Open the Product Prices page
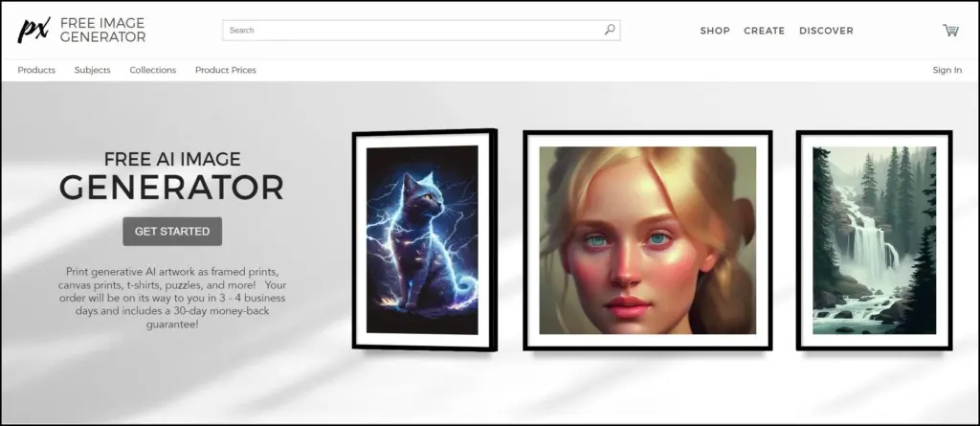The width and height of the screenshot is (980, 426). 226,70
